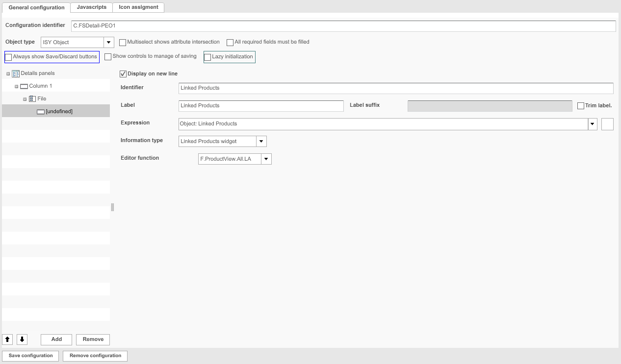The width and height of the screenshot is (621, 364).
Task: Click the move item up arrow icon
Action: [7, 339]
